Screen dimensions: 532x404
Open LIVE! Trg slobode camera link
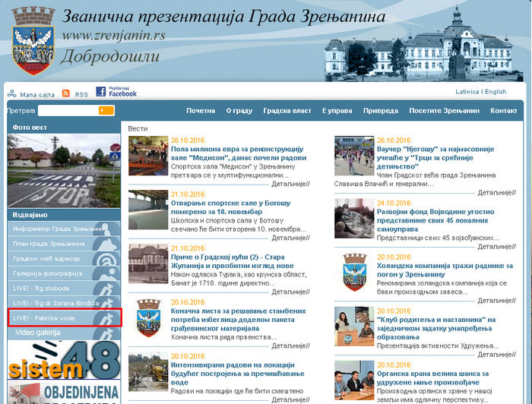64,289
